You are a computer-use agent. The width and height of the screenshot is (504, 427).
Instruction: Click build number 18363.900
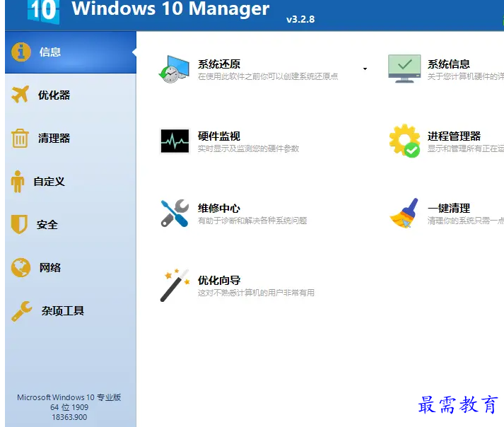point(69,417)
